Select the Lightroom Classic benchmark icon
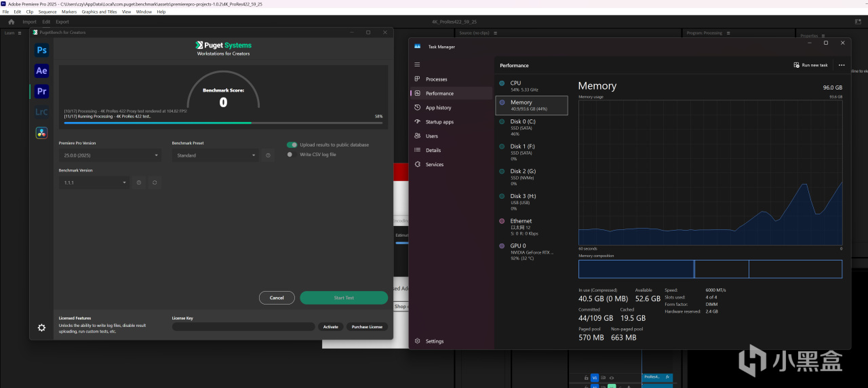 pos(42,112)
